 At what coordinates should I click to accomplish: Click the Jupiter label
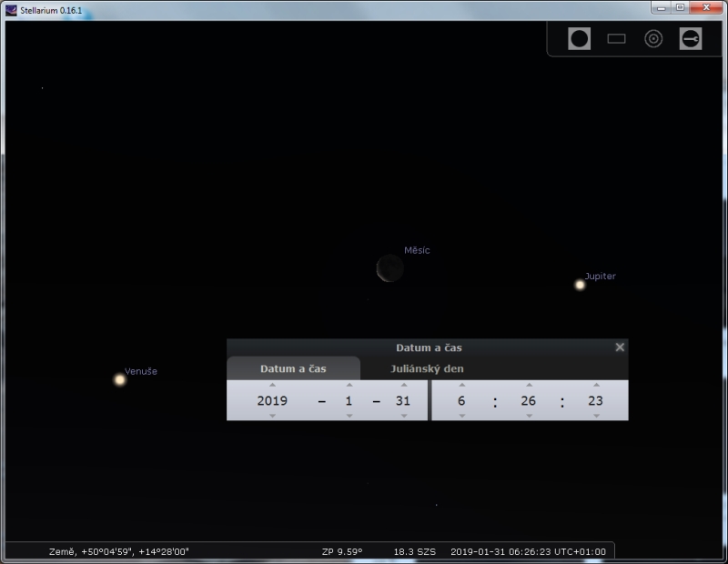click(x=600, y=277)
